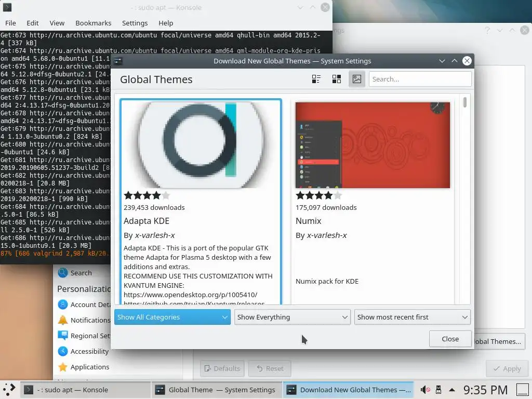Click the Reset button in System Settings

click(270, 368)
